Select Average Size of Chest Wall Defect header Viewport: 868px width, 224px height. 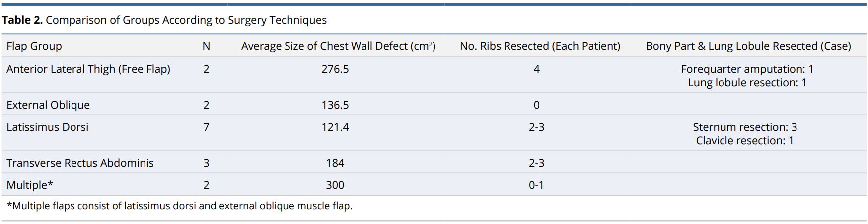pos(339,46)
